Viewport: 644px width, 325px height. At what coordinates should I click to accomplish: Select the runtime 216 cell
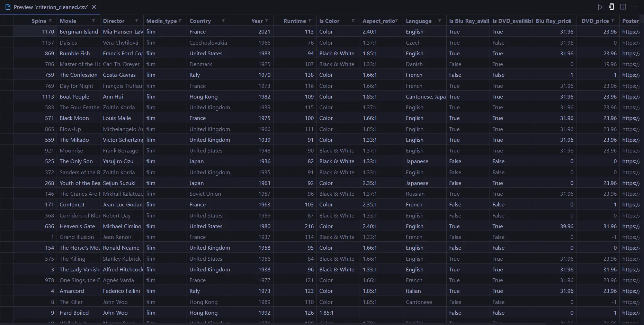click(x=295, y=226)
